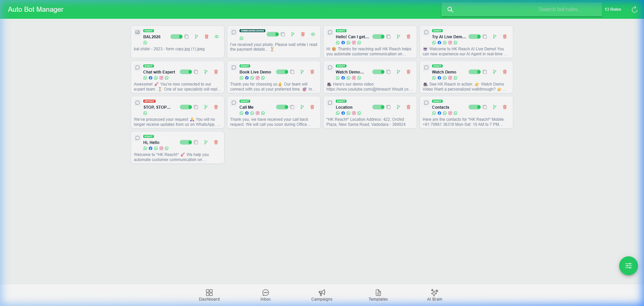Delete the STOP, STOP... rule
Image resolution: width=644 pixels, height=306 pixels.
[x=216, y=107]
